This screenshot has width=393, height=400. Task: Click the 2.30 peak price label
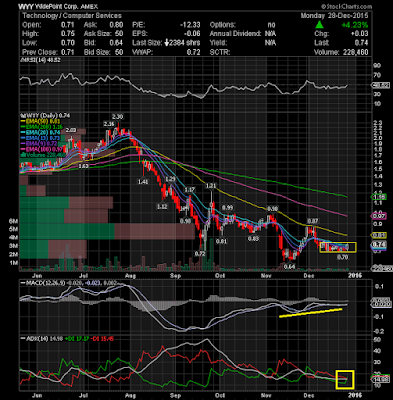click(x=118, y=117)
